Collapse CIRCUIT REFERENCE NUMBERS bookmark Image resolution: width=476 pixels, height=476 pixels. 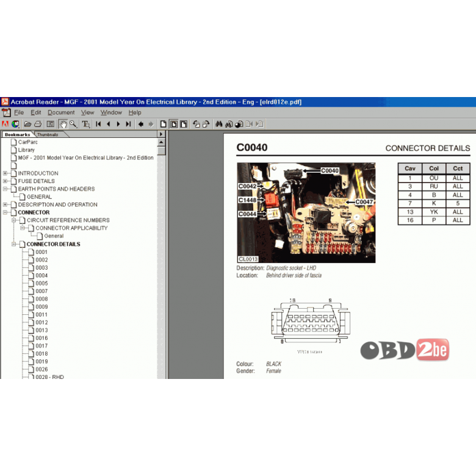pyautogui.click(x=14, y=220)
